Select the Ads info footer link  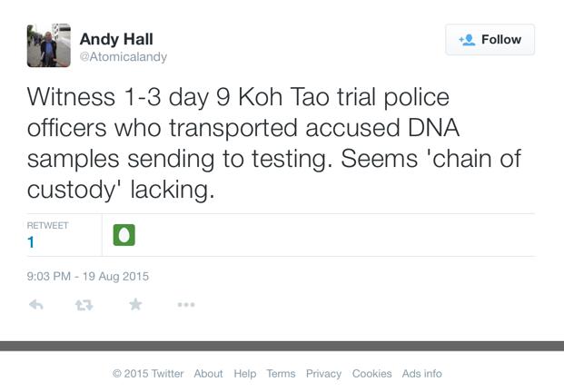click(422, 374)
